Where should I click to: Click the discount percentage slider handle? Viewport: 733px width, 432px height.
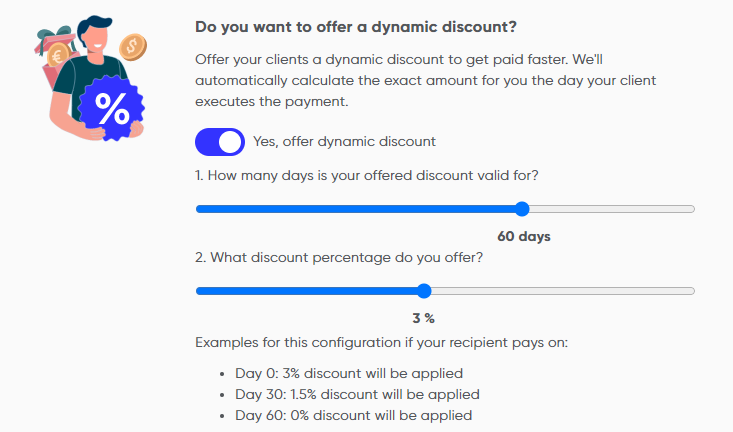click(424, 291)
